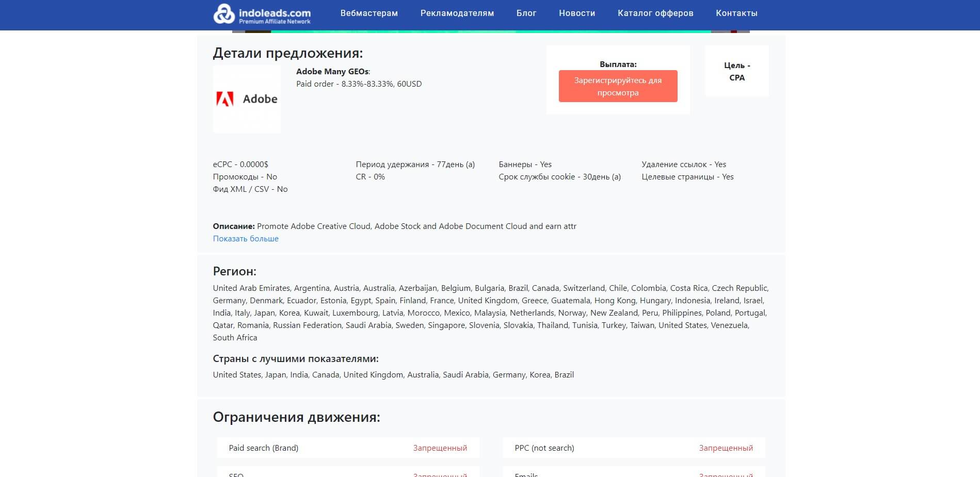Click the Paid order commission text

[x=359, y=84]
